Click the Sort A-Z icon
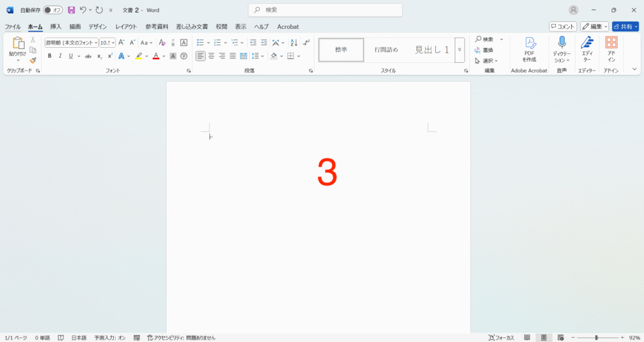 pos(294,42)
